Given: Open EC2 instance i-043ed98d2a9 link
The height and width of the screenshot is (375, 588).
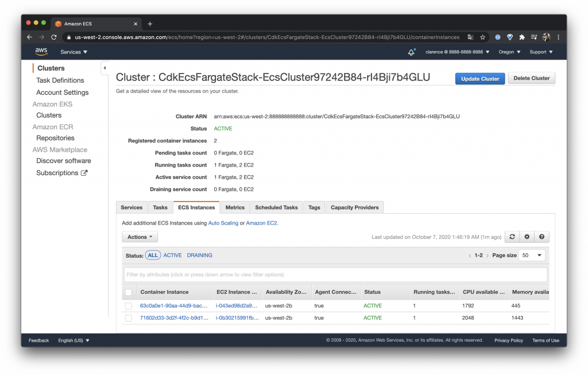Looking at the screenshot, I should (x=236, y=306).
